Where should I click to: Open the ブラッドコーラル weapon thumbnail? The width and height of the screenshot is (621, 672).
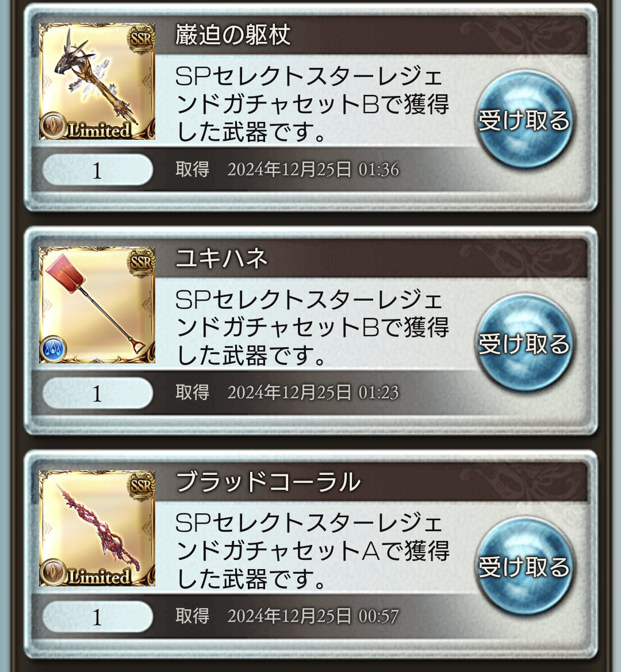coord(97,528)
